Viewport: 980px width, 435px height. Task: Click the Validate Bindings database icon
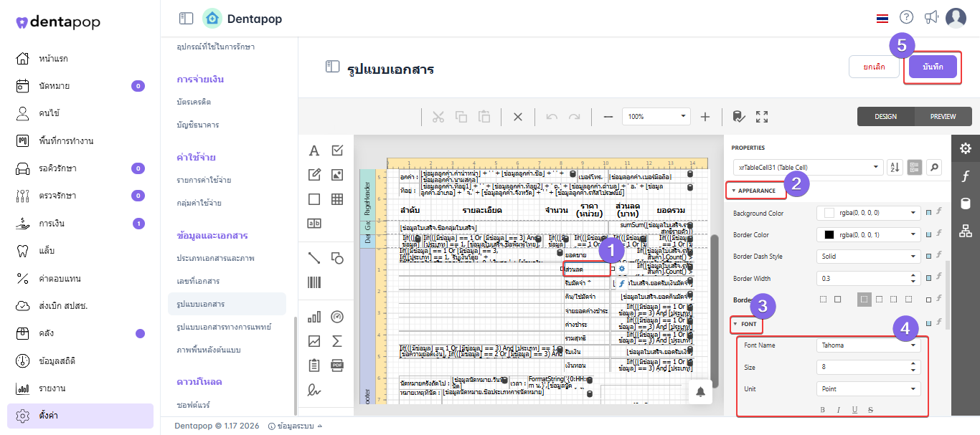739,117
